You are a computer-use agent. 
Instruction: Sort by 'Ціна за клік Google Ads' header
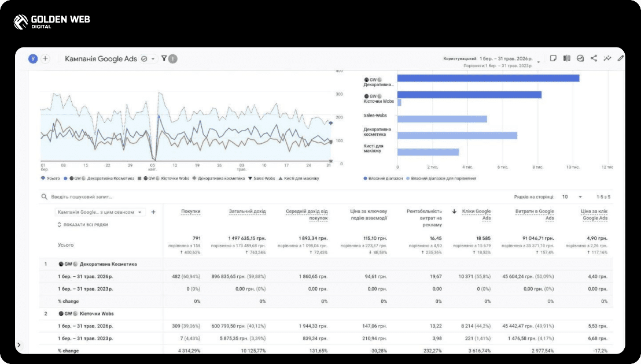(x=594, y=215)
